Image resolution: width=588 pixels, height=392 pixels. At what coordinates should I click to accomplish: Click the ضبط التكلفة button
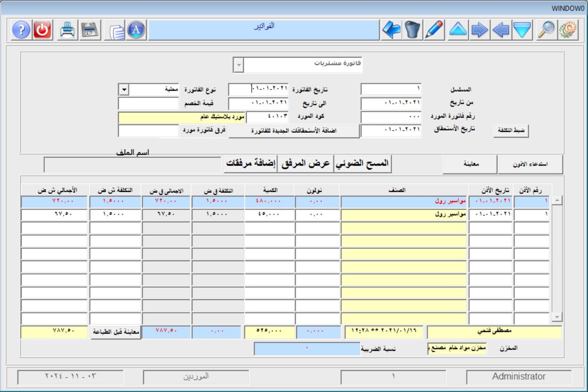[x=511, y=131]
